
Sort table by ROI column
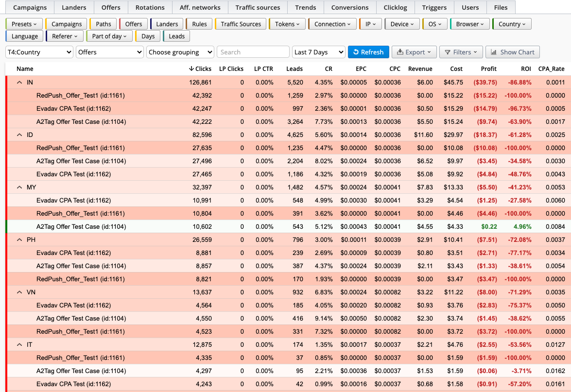click(525, 69)
